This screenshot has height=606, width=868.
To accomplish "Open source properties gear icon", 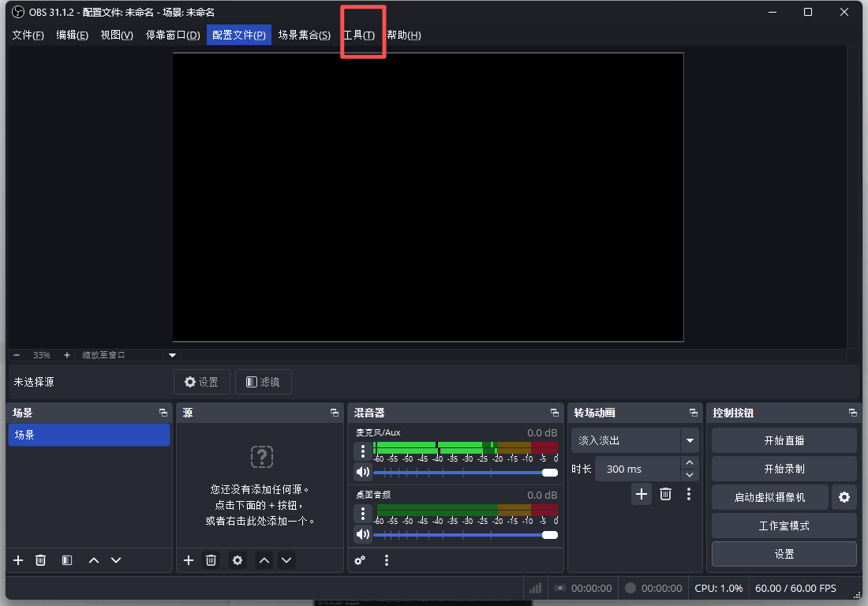I will tap(238, 560).
